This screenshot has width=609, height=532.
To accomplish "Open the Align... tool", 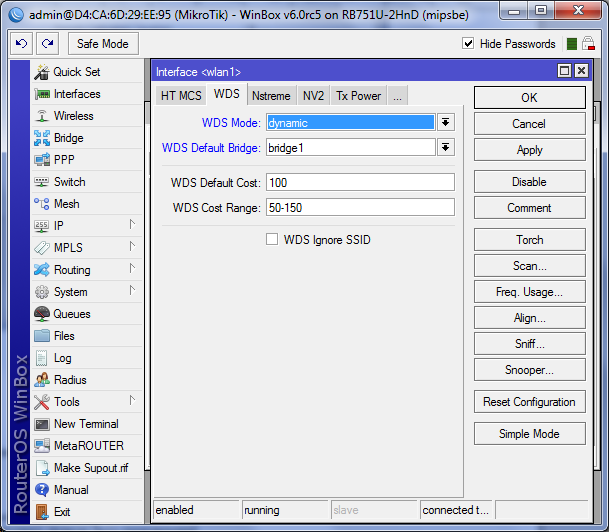I will pos(529,318).
